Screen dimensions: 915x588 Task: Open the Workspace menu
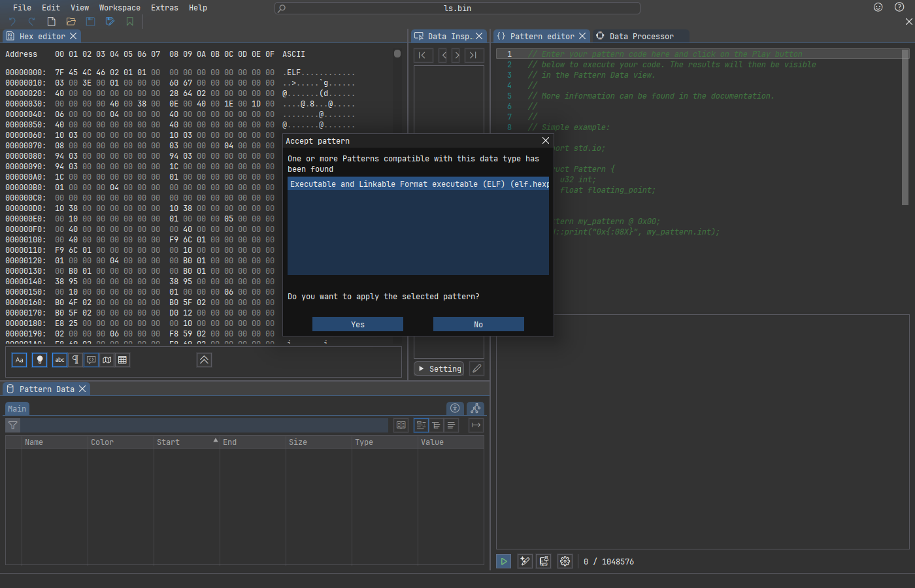(120, 8)
